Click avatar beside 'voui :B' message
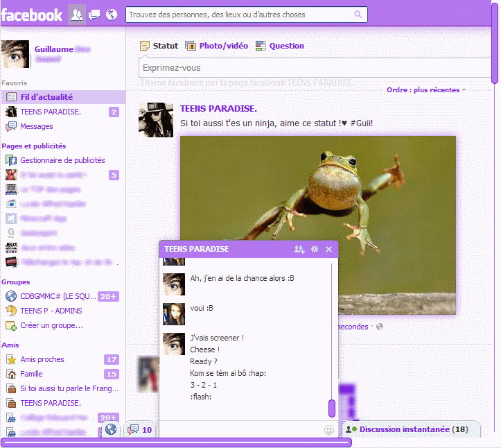 click(x=174, y=314)
